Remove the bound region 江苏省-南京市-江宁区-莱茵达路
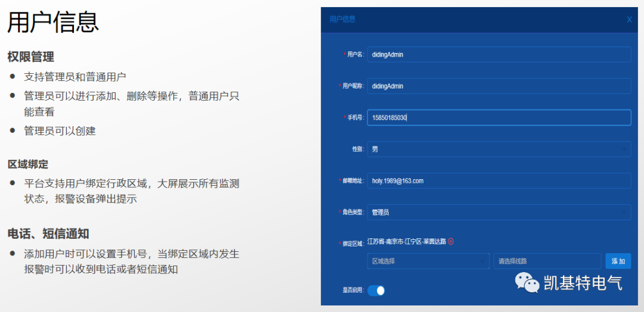 [x=451, y=241]
